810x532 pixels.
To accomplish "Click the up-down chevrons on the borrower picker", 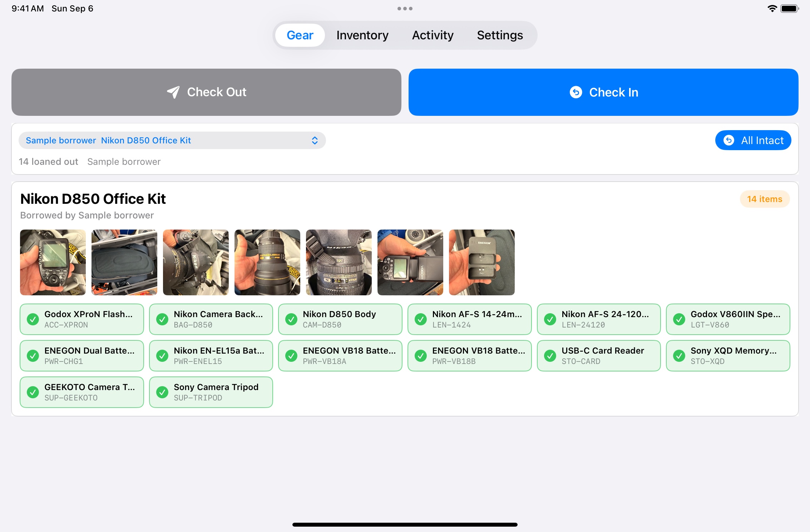I will (315, 140).
